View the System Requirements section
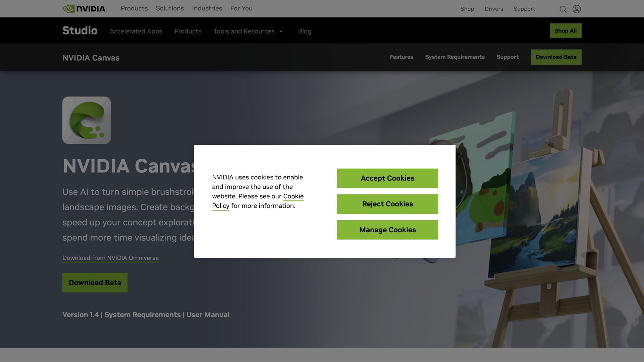 [455, 57]
